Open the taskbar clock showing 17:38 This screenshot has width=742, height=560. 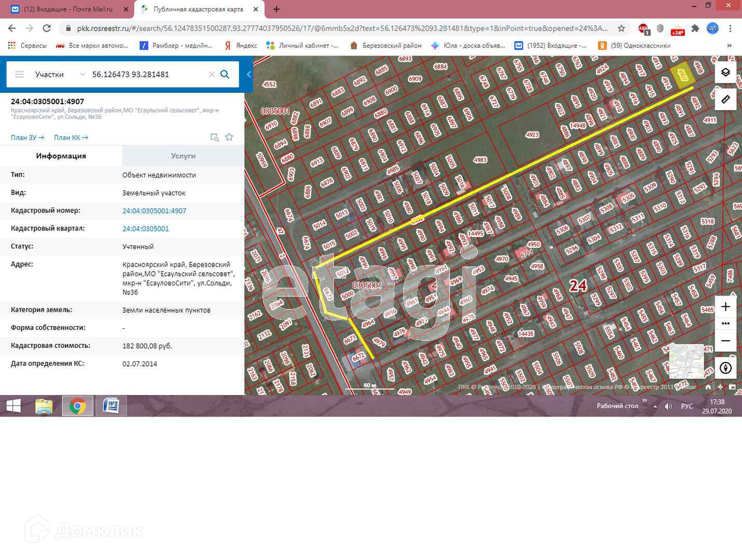717,407
